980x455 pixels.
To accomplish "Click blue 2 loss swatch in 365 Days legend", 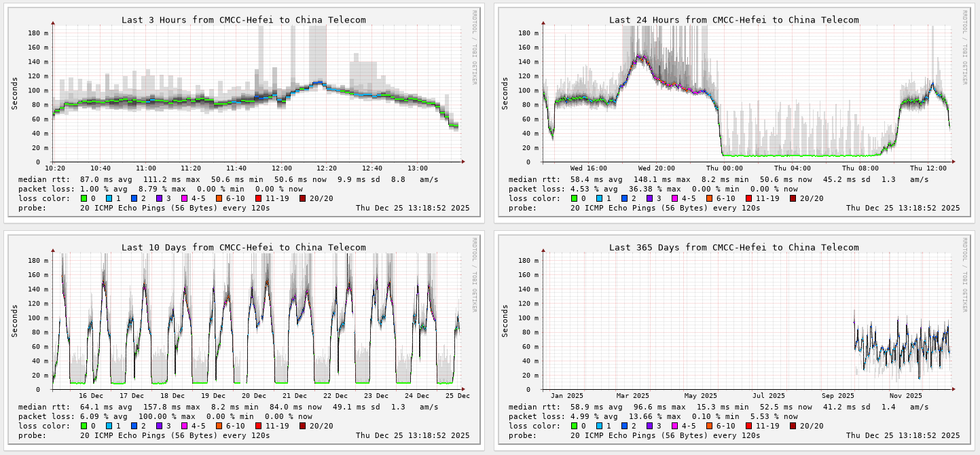I will [625, 426].
